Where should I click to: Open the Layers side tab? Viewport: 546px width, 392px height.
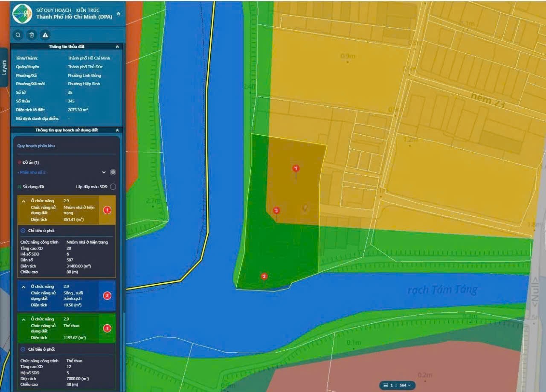point(4,67)
